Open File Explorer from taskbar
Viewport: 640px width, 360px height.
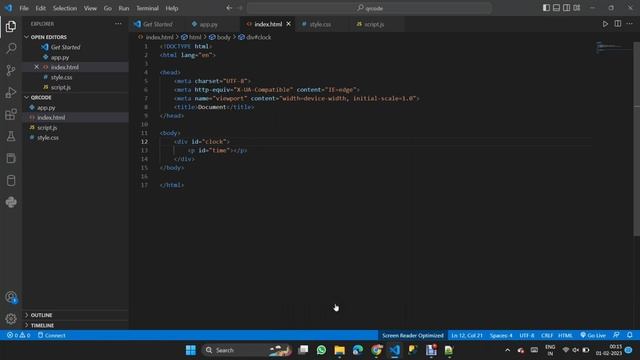pos(339,350)
